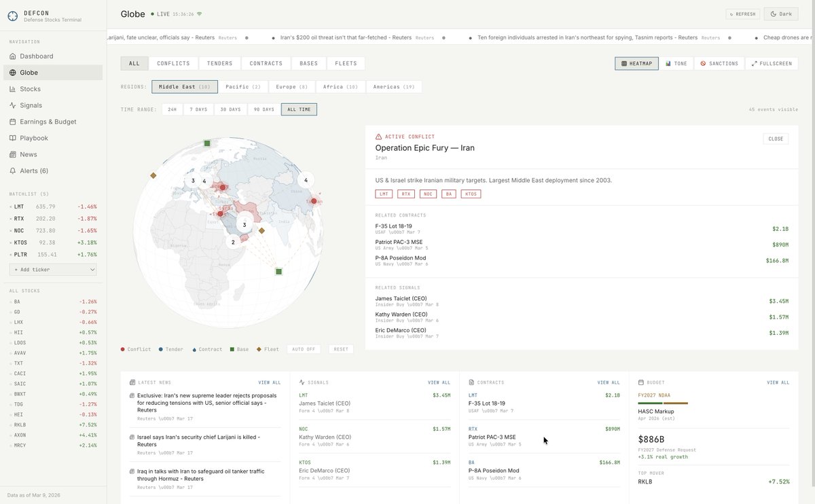The image size is (815, 504).
Task: Open News via the newspaper icon
Action: tap(14, 154)
